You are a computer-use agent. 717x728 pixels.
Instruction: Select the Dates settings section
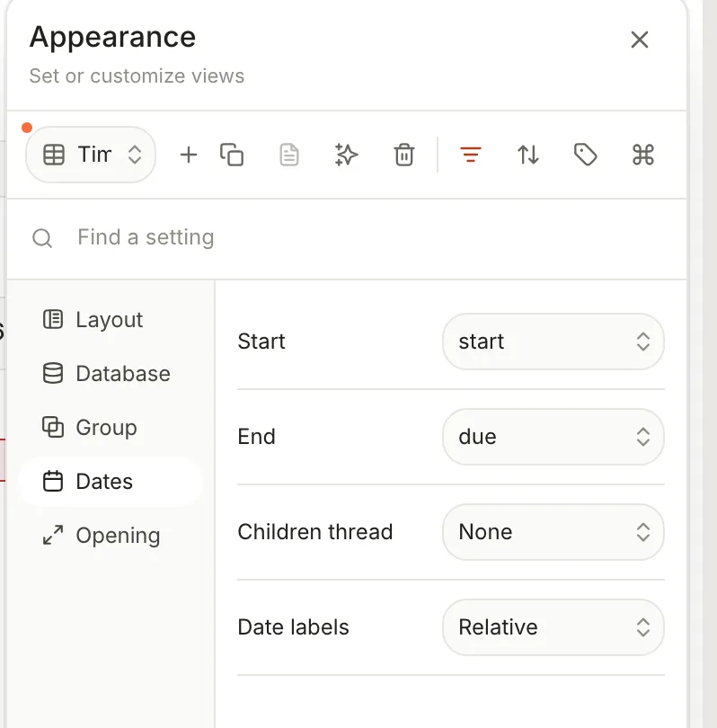pyautogui.click(x=111, y=481)
